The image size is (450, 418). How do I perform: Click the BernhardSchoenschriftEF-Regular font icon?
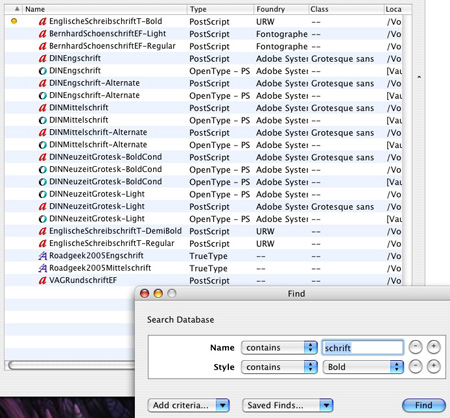tap(42, 46)
